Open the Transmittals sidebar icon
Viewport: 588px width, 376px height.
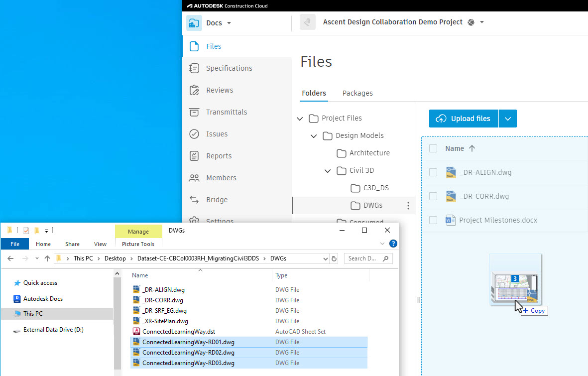(x=194, y=112)
